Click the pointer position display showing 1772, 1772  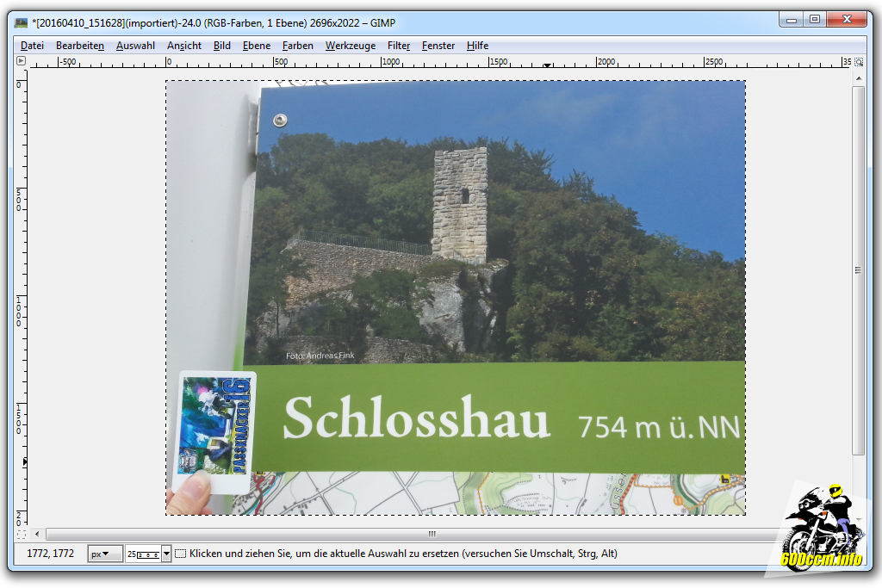tap(51, 554)
